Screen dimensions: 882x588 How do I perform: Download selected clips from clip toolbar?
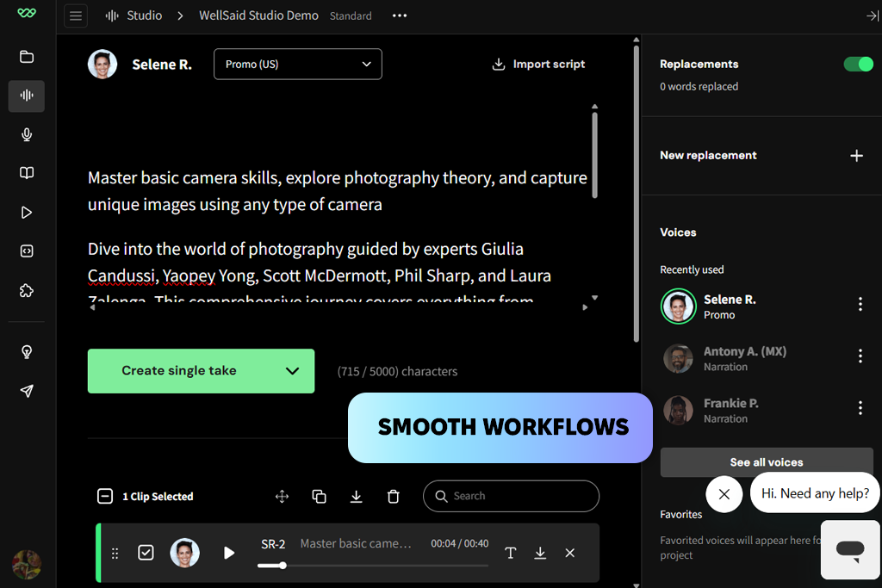pyautogui.click(x=356, y=497)
